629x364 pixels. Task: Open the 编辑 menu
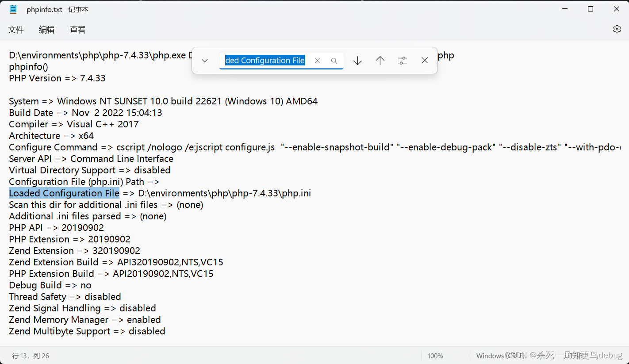point(46,30)
